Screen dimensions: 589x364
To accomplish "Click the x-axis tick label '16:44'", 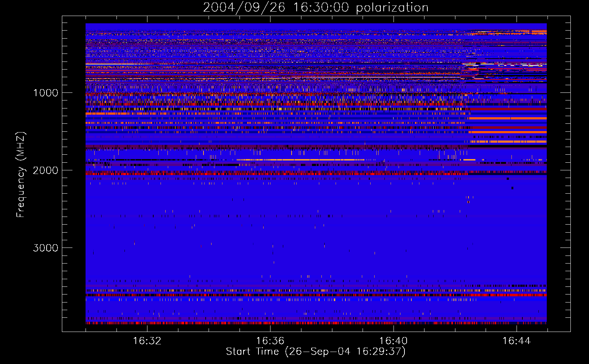I will coord(517,341).
